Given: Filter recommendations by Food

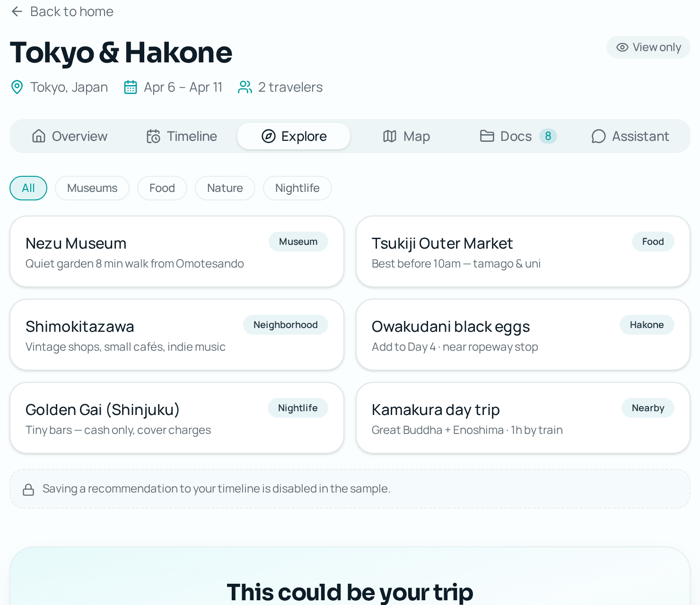Looking at the screenshot, I should point(162,188).
